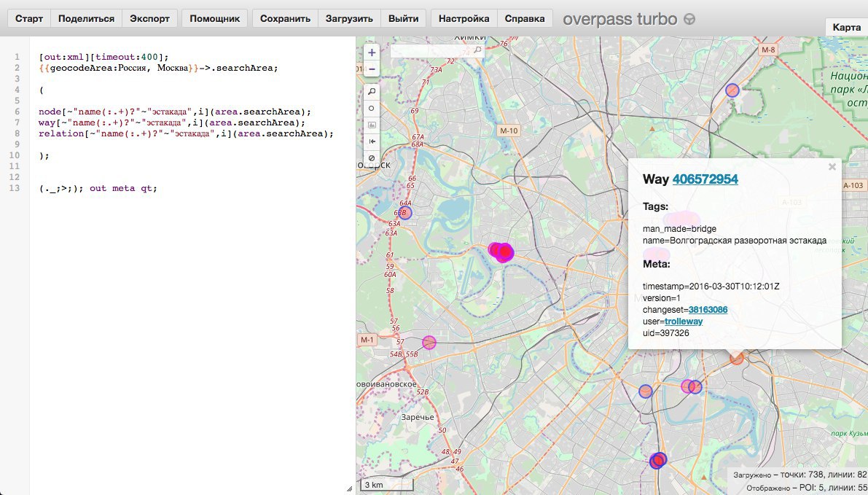Click the result marker near Национальный парк

pyautogui.click(x=732, y=90)
